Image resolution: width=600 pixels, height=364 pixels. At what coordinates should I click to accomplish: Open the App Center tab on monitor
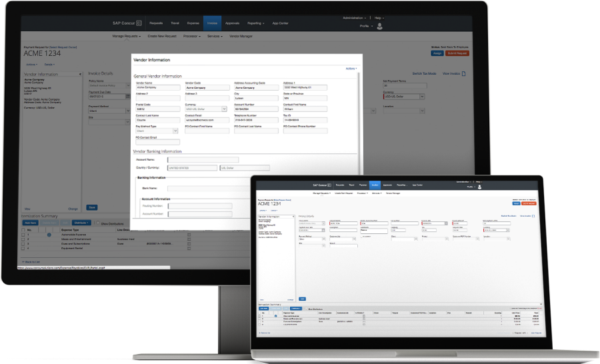pos(280,23)
